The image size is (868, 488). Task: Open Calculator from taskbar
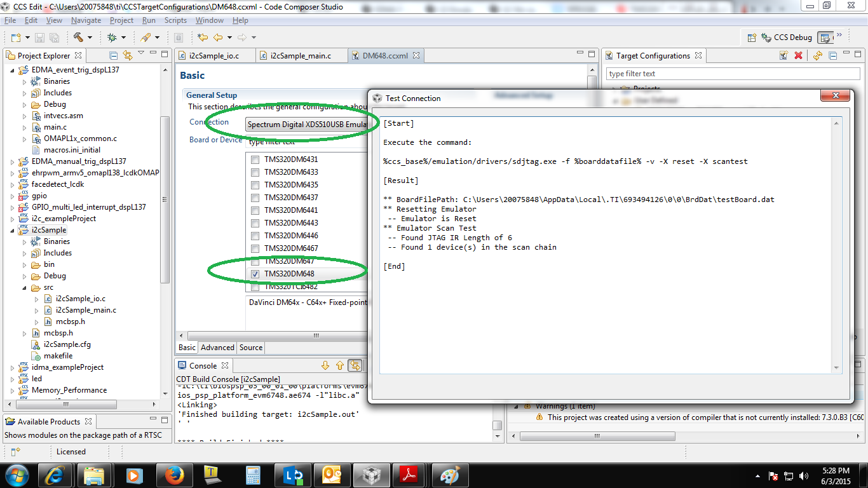click(252, 475)
